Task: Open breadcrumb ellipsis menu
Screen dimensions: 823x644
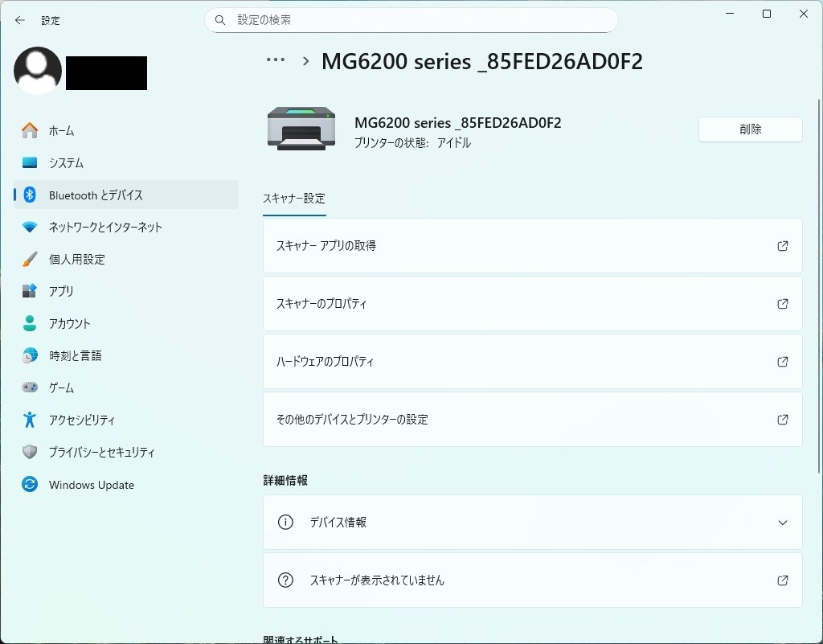Action: 276,59
